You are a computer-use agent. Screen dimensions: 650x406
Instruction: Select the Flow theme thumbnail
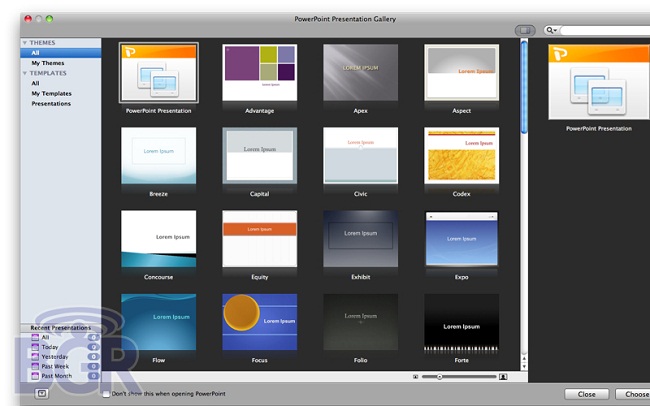[x=158, y=322]
